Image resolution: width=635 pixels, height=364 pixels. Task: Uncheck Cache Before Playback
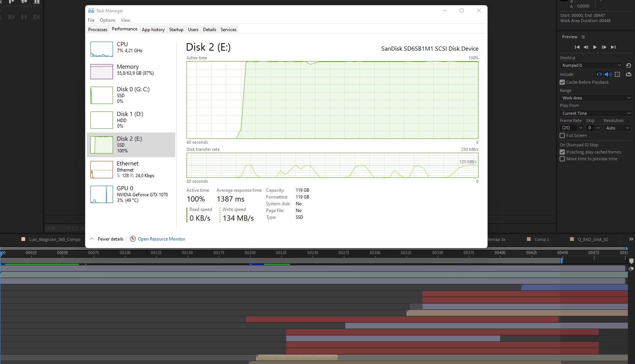562,82
